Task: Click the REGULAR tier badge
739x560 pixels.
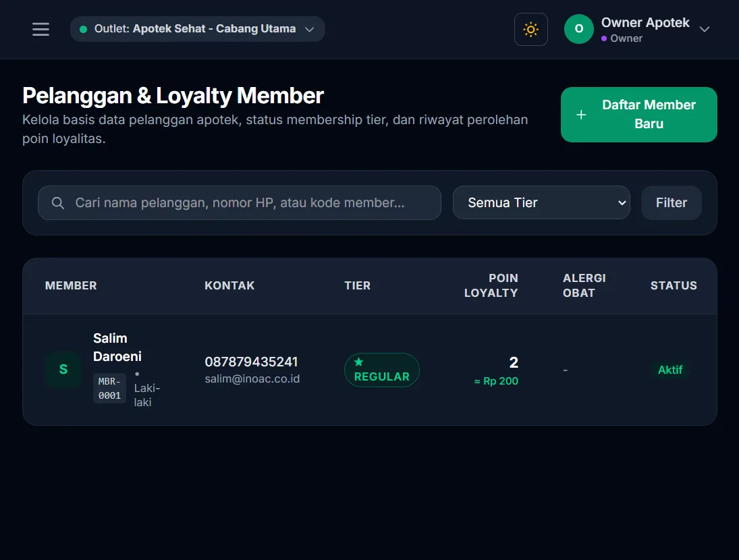Action: coord(382,370)
